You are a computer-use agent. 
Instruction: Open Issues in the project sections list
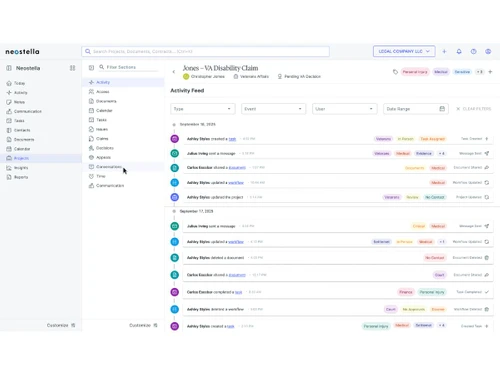pyautogui.click(x=102, y=129)
